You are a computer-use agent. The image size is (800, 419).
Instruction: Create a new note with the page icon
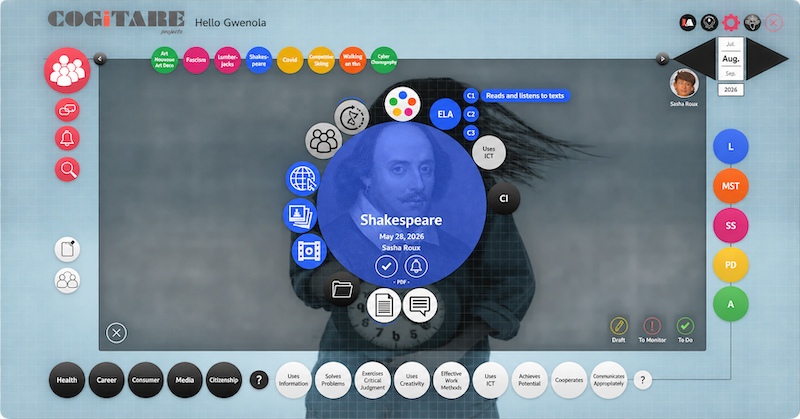pyautogui.click(x=67, y=249)
